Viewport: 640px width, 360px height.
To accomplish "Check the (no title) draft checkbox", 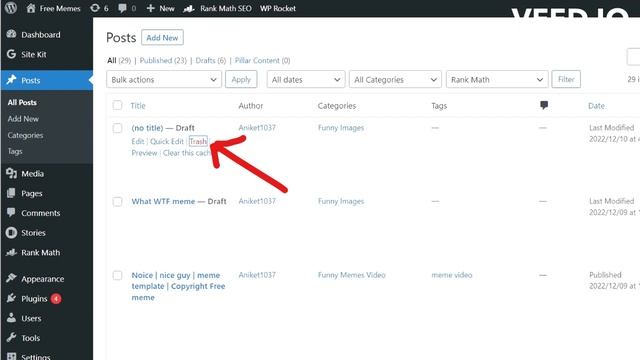I will click(117, 128).
